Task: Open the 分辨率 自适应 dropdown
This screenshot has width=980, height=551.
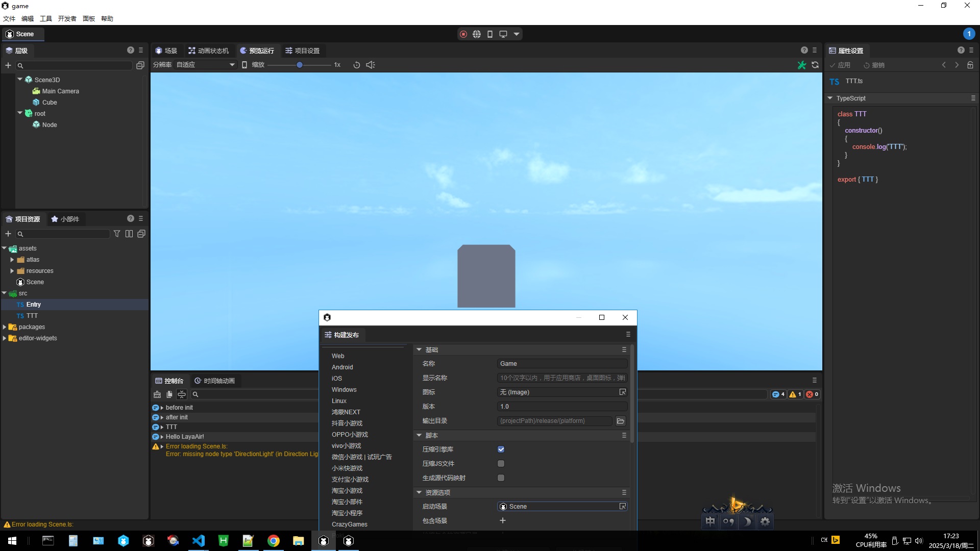Action: 205,65
